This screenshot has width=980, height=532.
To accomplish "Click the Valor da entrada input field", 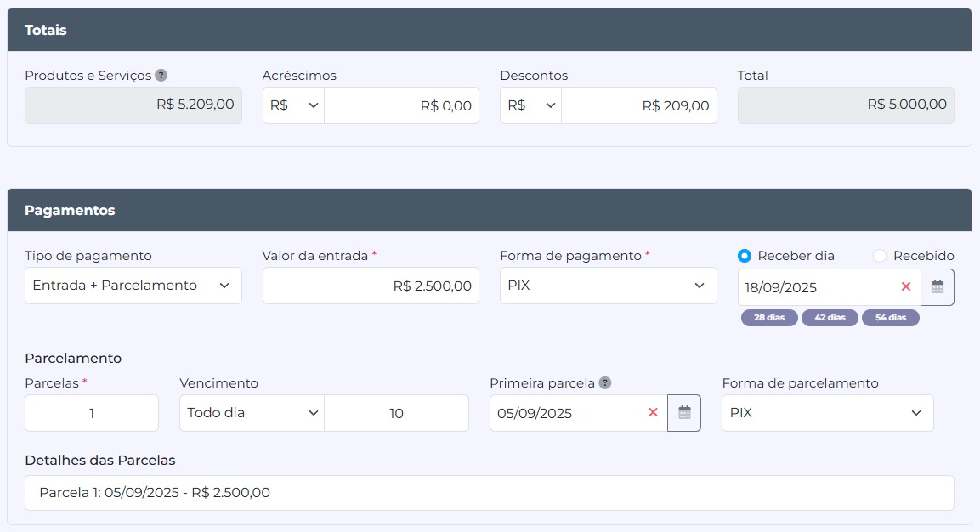I will pos(371,285).
